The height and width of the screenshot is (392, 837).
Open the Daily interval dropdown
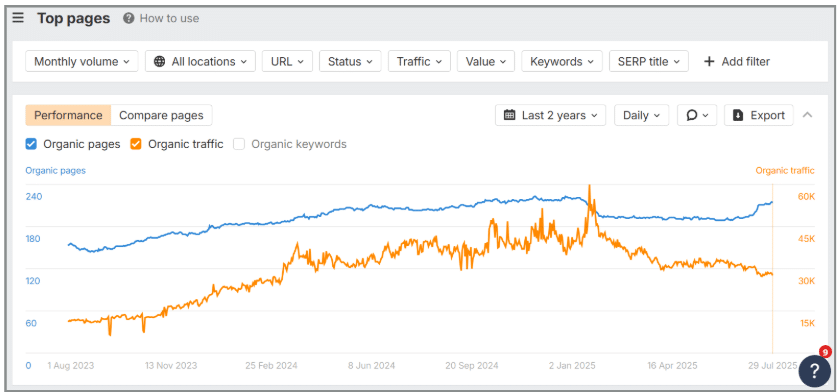642,115
